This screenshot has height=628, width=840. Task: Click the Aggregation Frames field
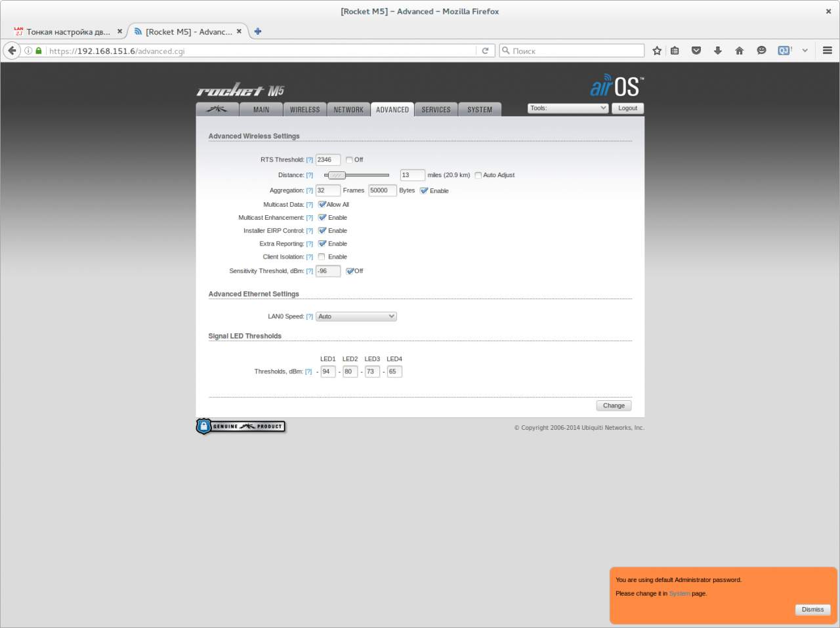point(328,190)
